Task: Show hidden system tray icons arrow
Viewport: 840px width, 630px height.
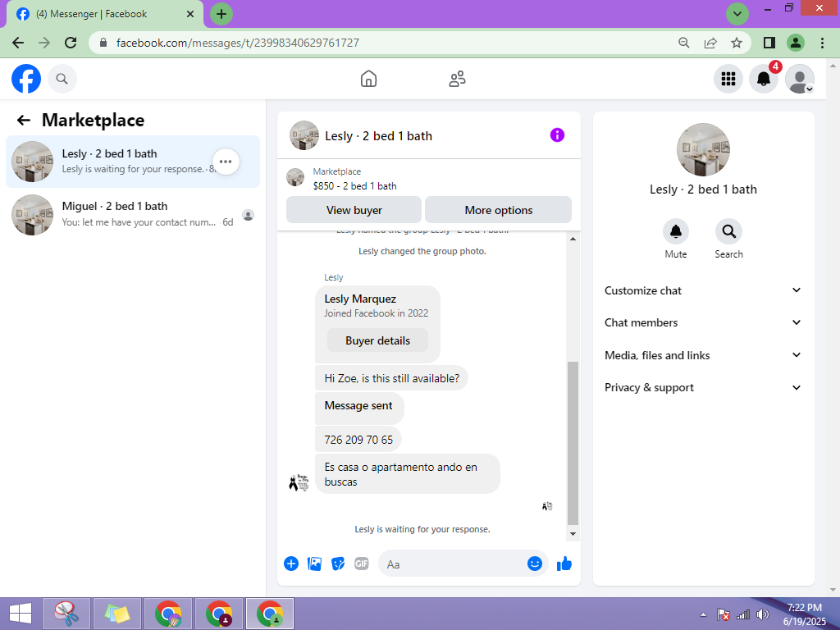Action: pyautogui.click(x=703, y=614)
